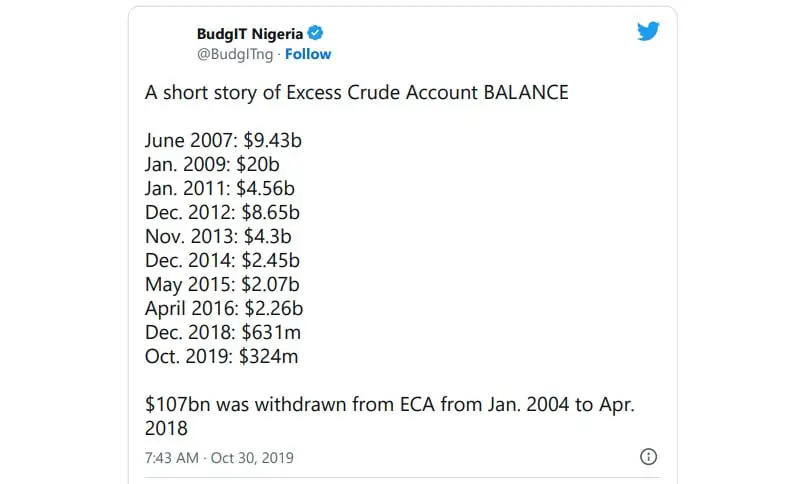Select the April 2016: $2.26b line
Image resolution: width=802 pixels, height=484 pixels.
coord(224,309)
